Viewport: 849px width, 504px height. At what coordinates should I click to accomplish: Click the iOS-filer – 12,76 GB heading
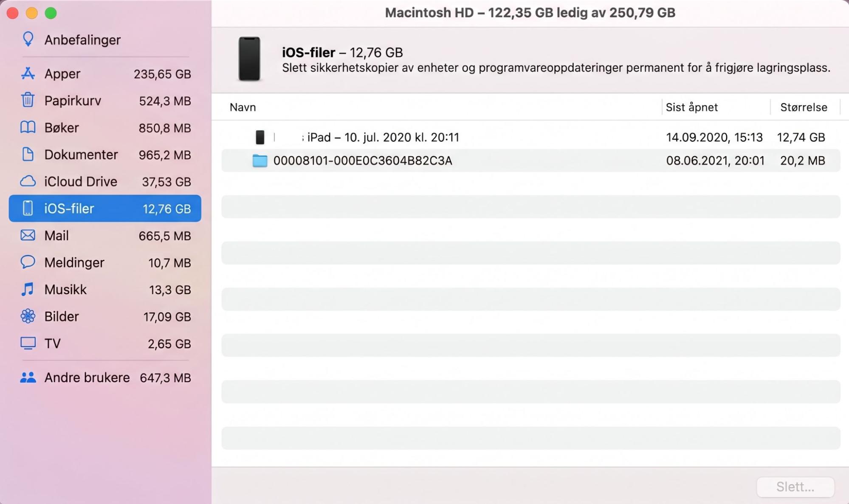[x=342, y=52]
